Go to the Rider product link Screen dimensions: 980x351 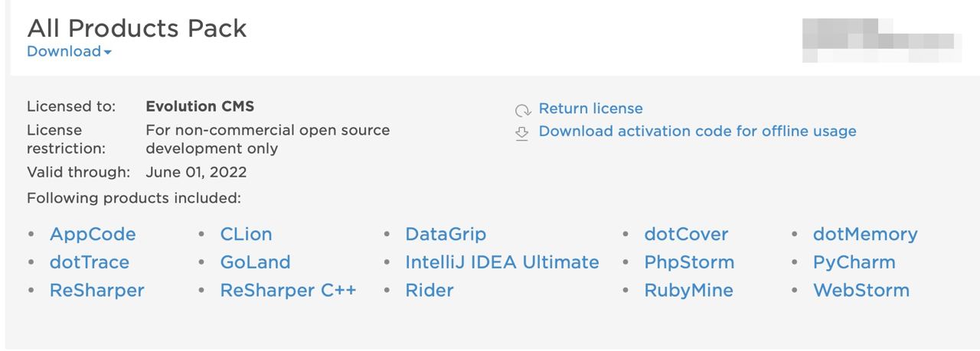point(430,291)
